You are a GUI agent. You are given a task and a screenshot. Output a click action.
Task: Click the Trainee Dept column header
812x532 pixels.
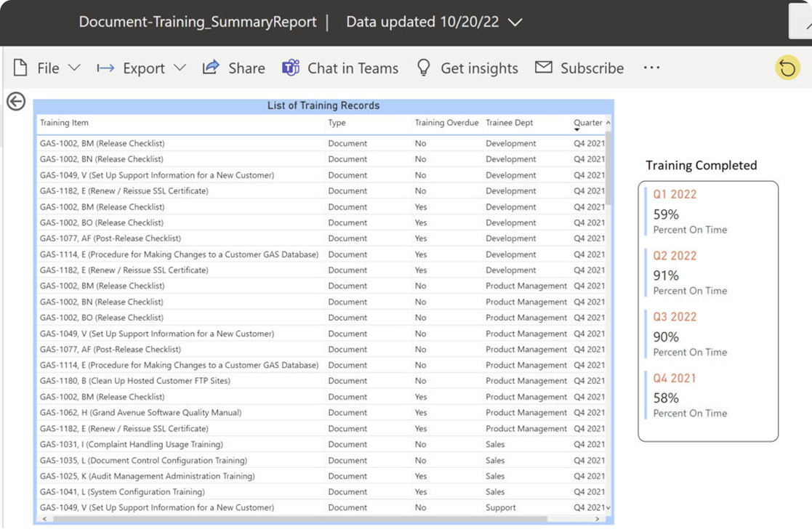point(509,123)
